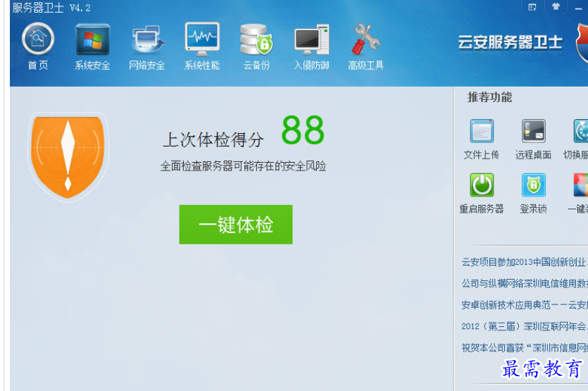The width and height of the screenshot is (588, 391).
Task: Open news link 公司与纵横网络深圳电信
Action: click(x=524, y=283)
